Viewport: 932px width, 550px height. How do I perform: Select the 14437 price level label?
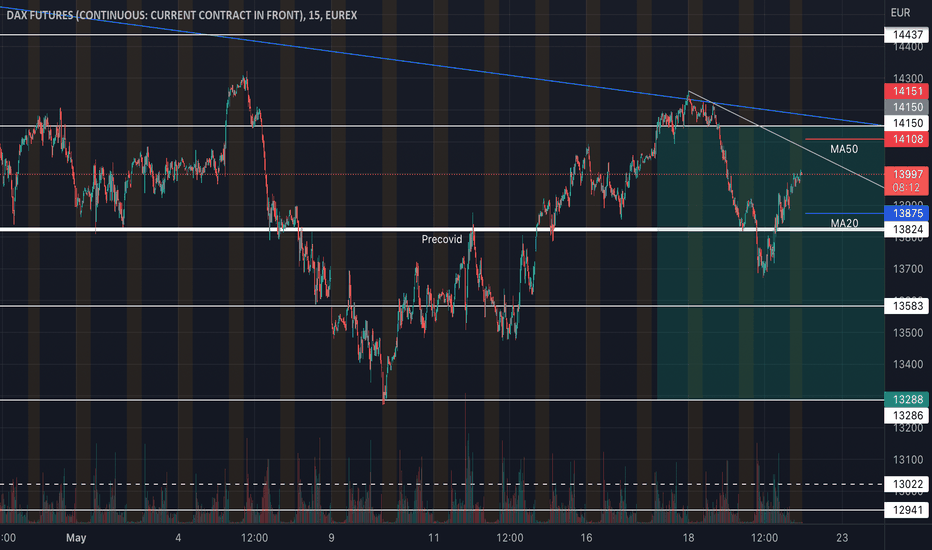point(907,35)
